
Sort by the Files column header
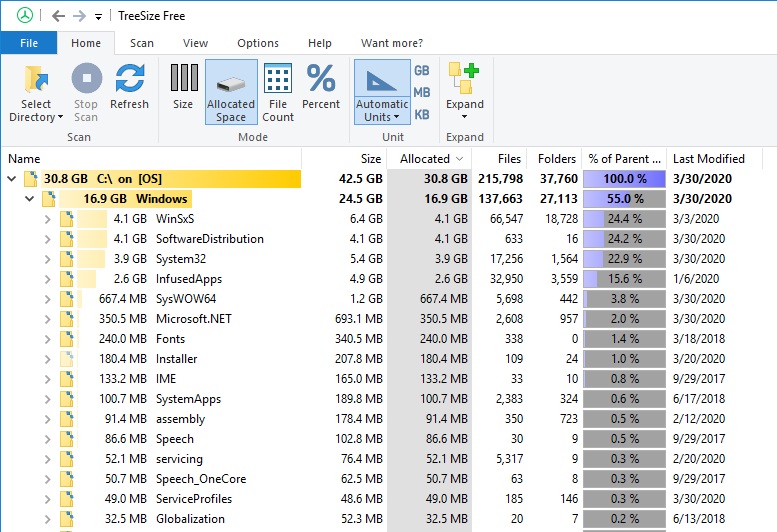click(499, 159)
